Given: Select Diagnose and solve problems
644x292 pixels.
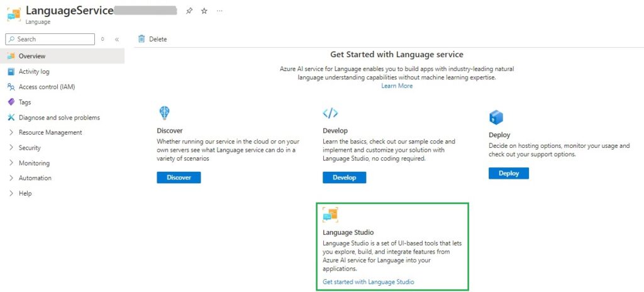Looking at the screenshot, I should [59, 118].
